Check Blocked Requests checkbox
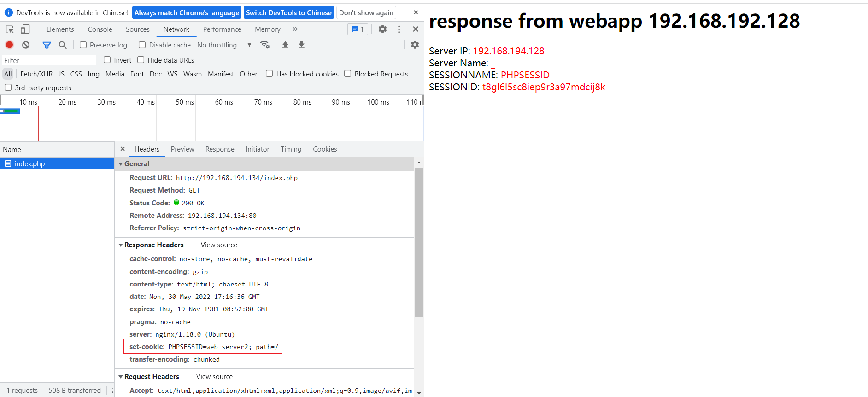 pos(348,74)
